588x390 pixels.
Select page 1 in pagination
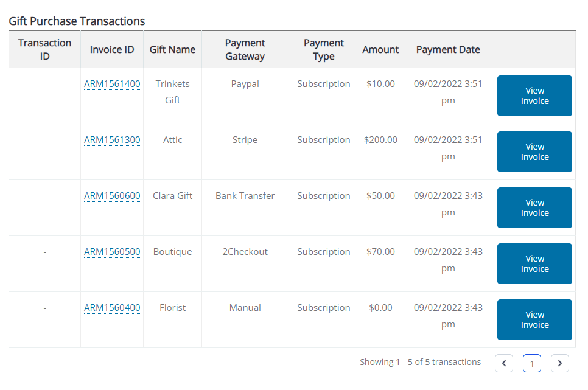point(532,363)
